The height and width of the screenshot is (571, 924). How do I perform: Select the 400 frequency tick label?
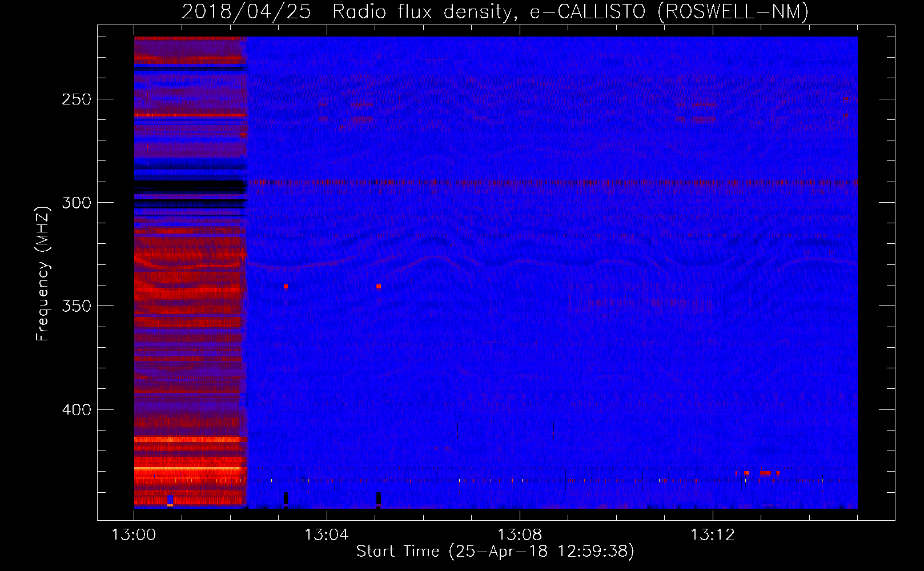tap(77, 410)
